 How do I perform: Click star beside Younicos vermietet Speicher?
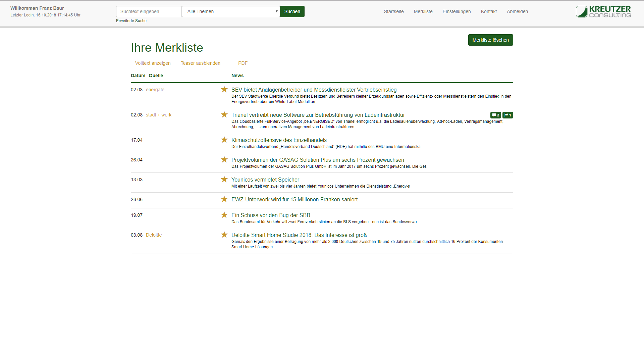click(224, 180)
